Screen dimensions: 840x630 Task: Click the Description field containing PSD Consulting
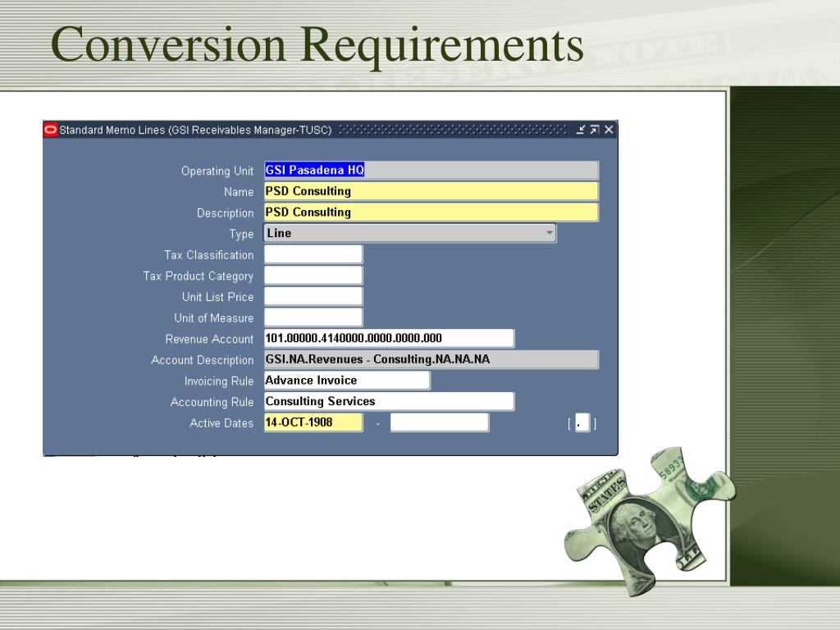[x=431, y=212]
